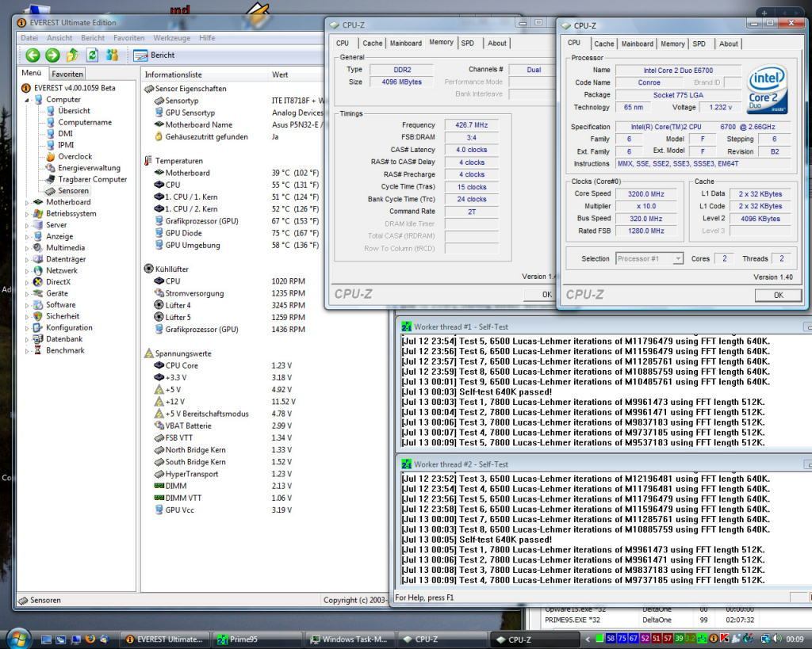This screenshot has width=812, height=649.
Task: Expand the Datenträger tree node
Action: coord(27,259)
